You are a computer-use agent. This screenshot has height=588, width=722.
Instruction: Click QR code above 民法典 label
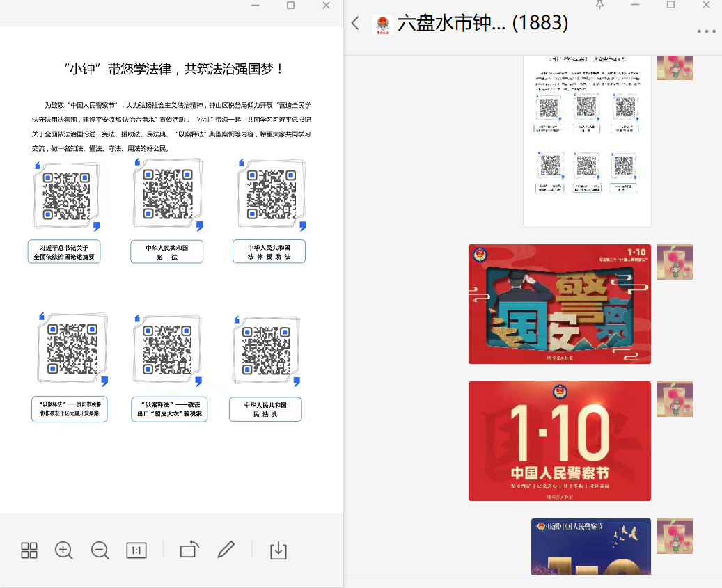pyautogui.click(x=266, y=351)
